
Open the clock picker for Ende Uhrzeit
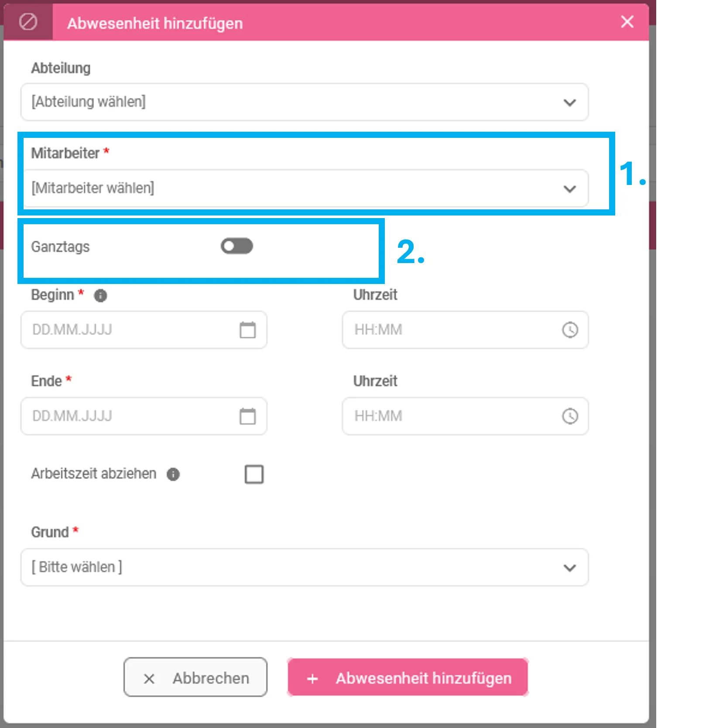(x=570, y=416)
